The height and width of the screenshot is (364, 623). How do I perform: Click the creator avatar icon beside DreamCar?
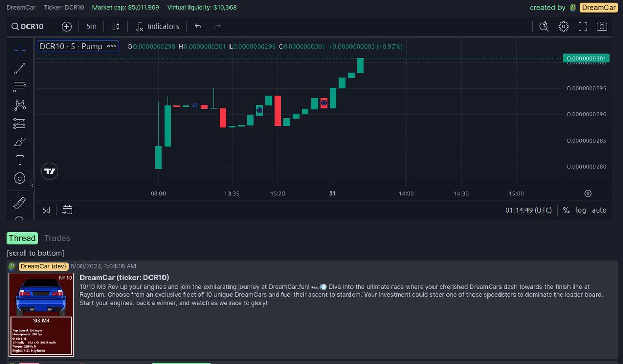click(573, 7)
